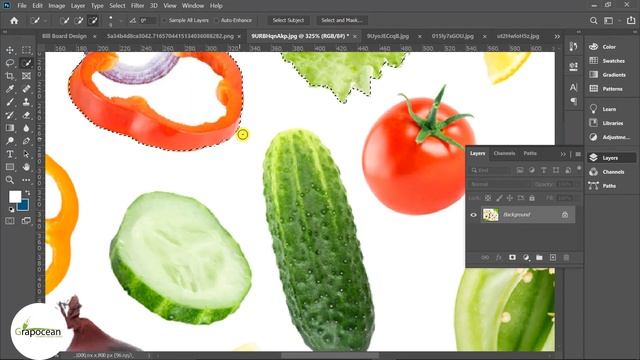Viewport: 640px width, 360px height.
Task: Choose Subtract from selection mode in options bar
Action: click(93, 20)
